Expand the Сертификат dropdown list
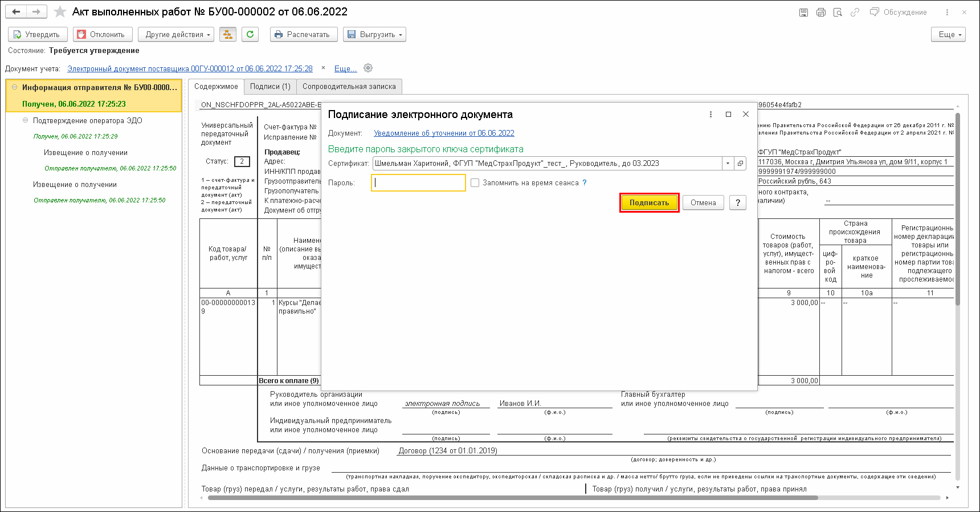The height and width of the screenshot is (512, 980). pos(728,163)
